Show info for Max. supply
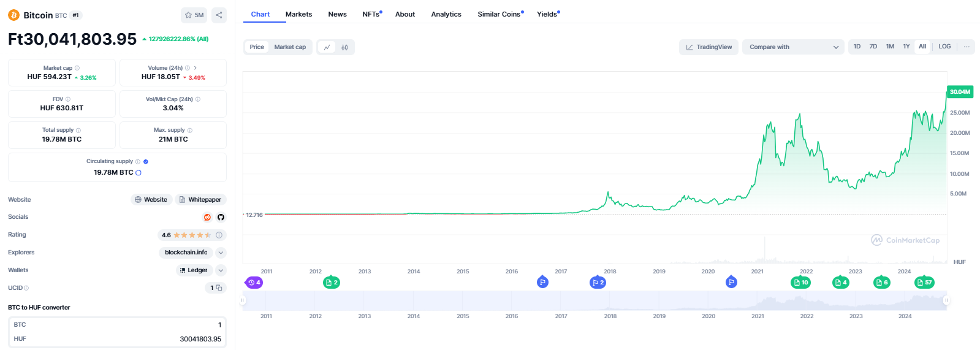The image size is (980, 350). click(x=190, y=131)
